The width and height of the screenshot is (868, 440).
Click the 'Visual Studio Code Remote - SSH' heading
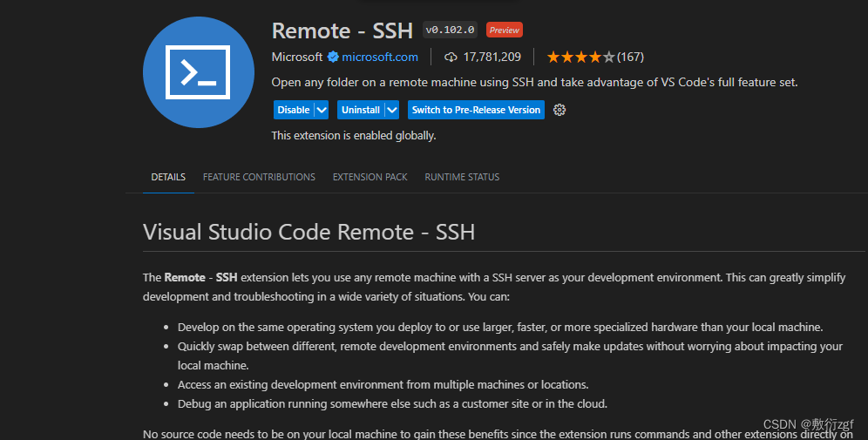(309, 232)
